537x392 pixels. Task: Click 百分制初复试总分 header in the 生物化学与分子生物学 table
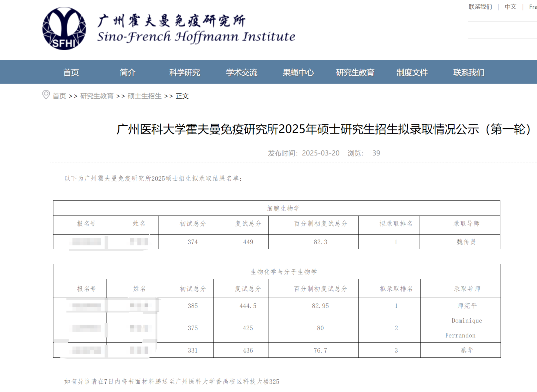pos(321,289)
